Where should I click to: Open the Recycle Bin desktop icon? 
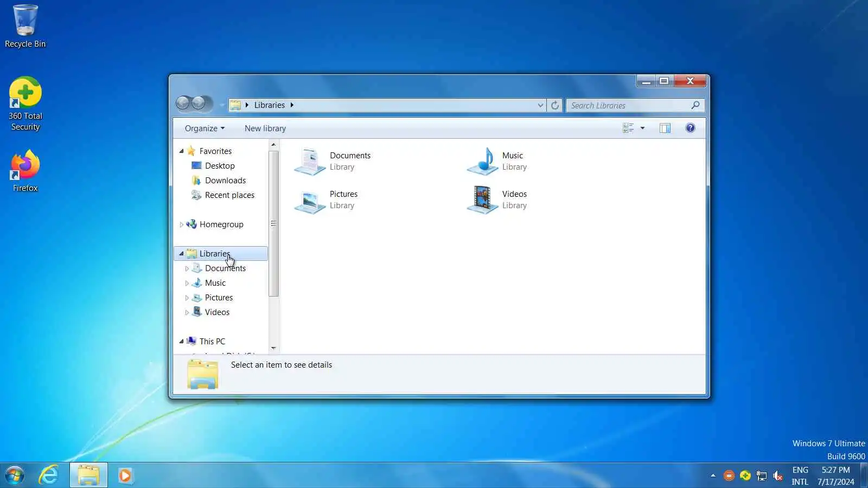pos(25,26)
